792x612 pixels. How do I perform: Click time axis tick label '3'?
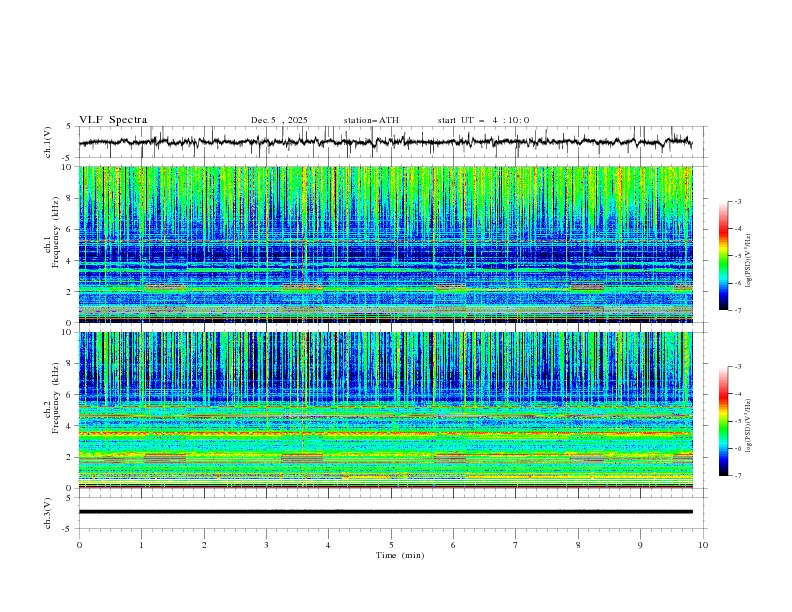(266, 545)
